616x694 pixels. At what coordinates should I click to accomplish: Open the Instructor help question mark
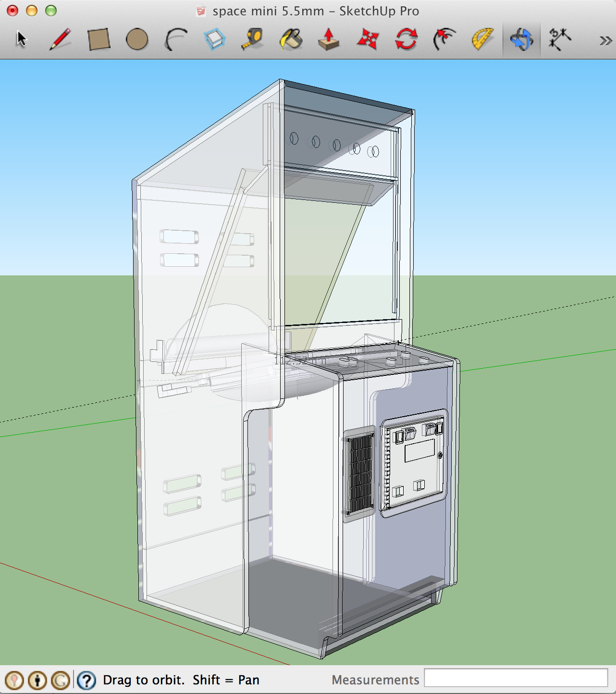[x=86, y=680]
